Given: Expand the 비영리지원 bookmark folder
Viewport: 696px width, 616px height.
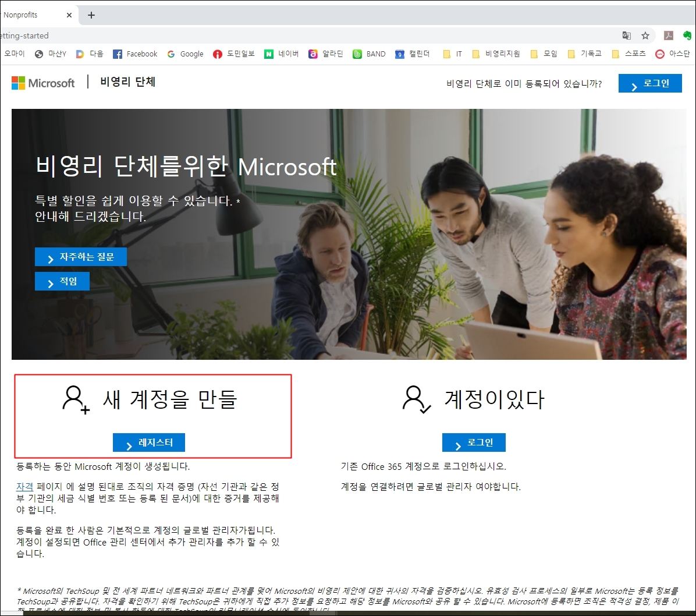Looking at the screenshot, I should pos(496,54).
